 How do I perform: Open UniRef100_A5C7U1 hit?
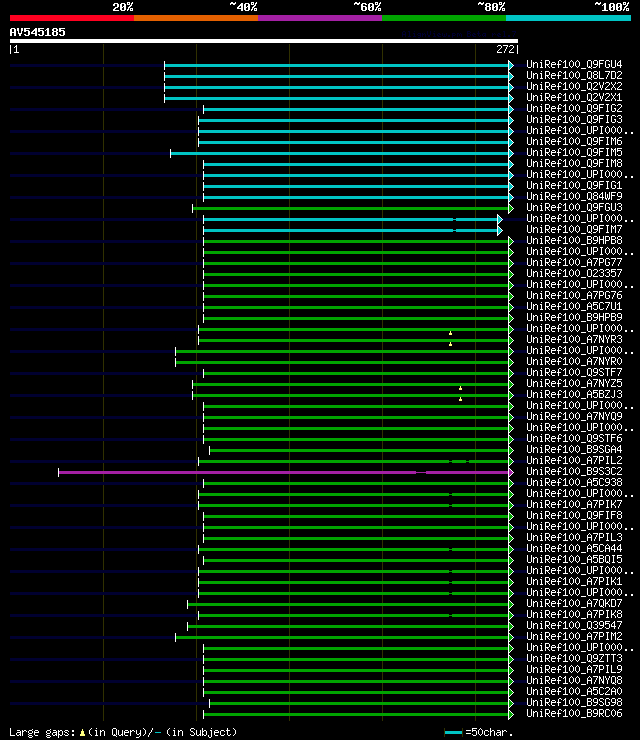(x=574, y=306)
